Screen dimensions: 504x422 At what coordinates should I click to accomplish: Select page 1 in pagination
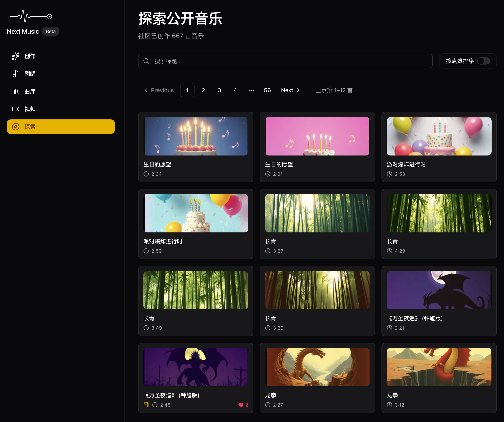click(187, 90)
